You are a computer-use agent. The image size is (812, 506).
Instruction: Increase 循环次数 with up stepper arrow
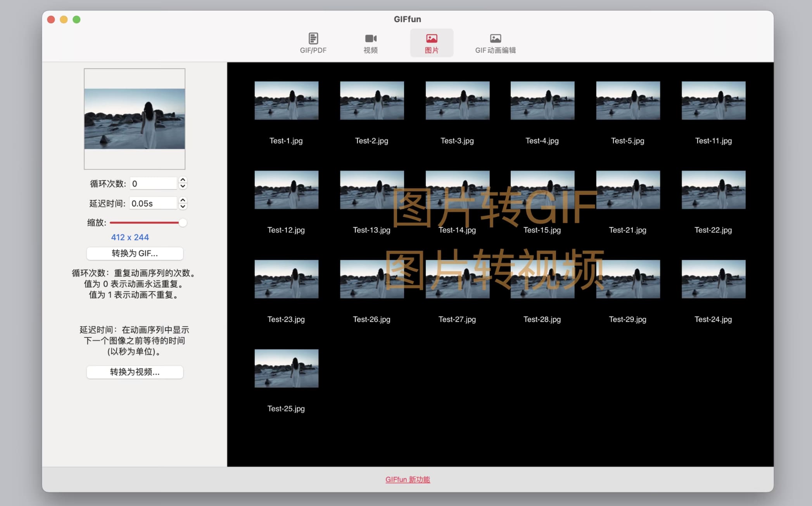(x=183, y=180)
